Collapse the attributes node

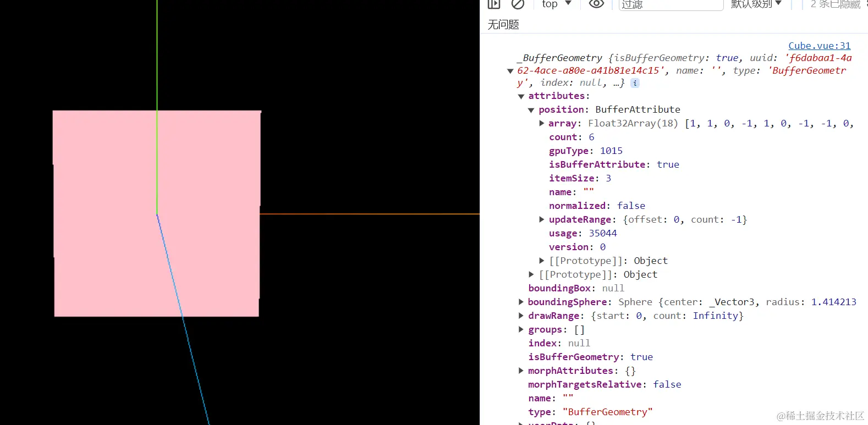tap(521, 96)
